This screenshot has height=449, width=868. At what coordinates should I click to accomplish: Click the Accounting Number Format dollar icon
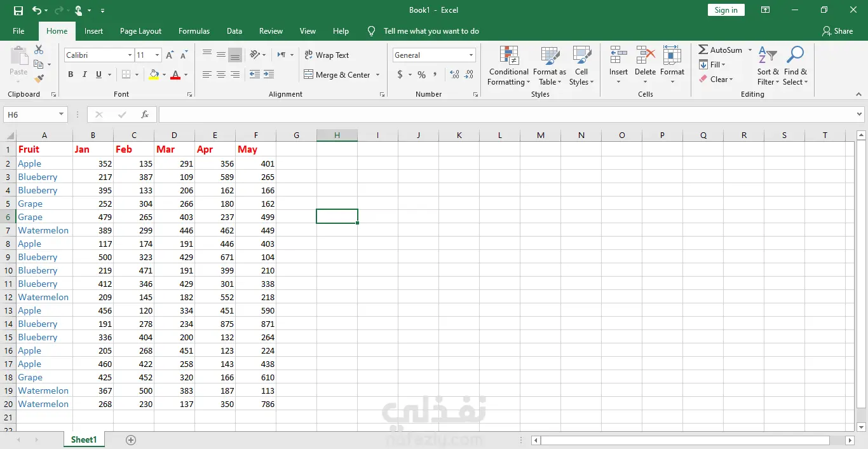400,74
